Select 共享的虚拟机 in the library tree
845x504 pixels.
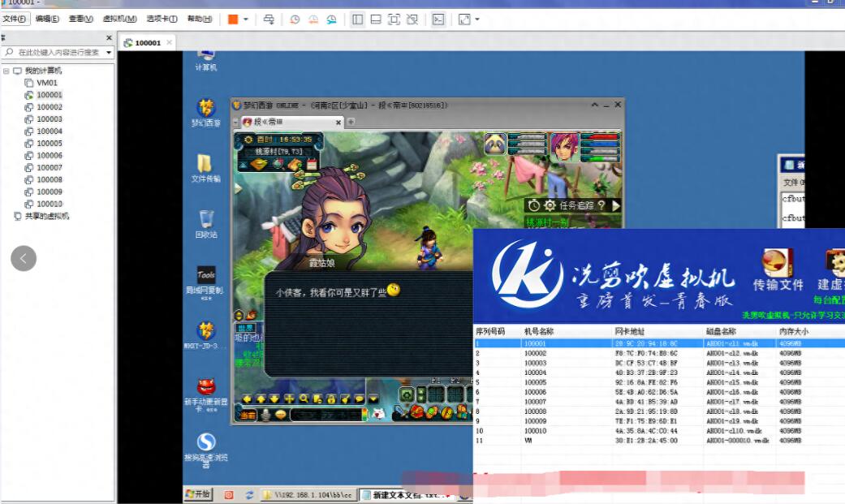click(47, 216)
